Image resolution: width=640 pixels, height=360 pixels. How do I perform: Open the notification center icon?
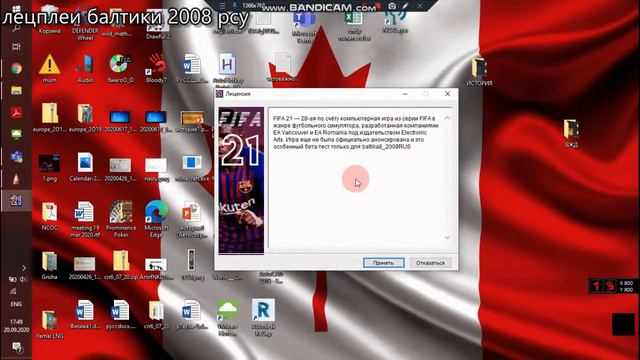click(16, 347)
